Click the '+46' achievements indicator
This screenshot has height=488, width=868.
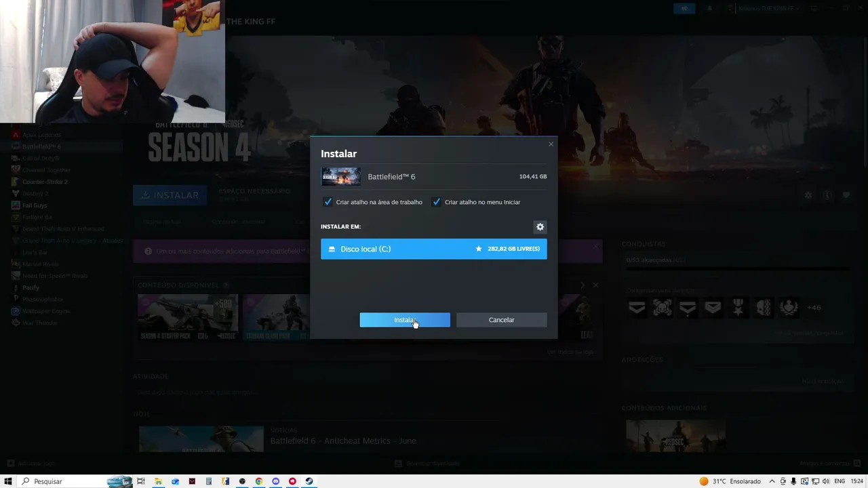(814, 308)
